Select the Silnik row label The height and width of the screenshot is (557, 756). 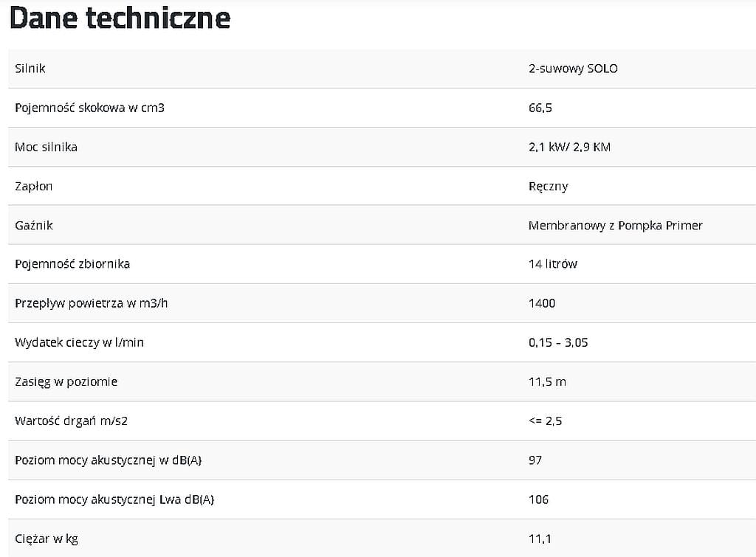pos(30,69)
